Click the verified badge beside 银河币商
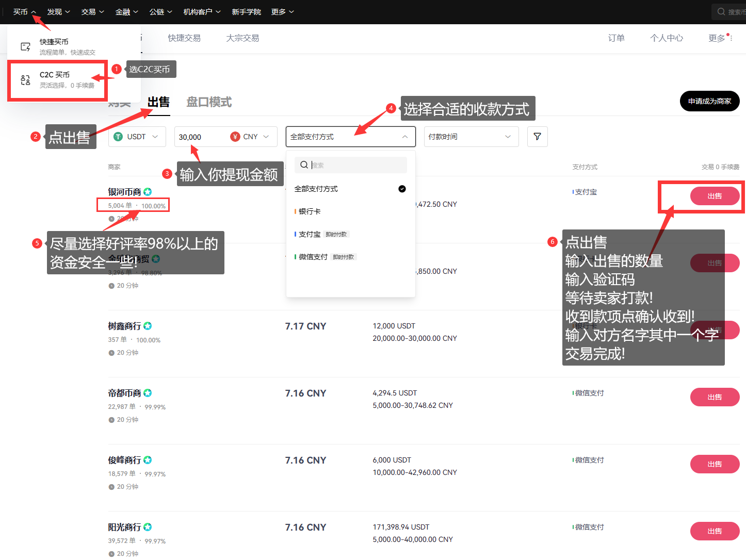Image resolution: width=746 pixels, height=560 pixels. [148, 192]
